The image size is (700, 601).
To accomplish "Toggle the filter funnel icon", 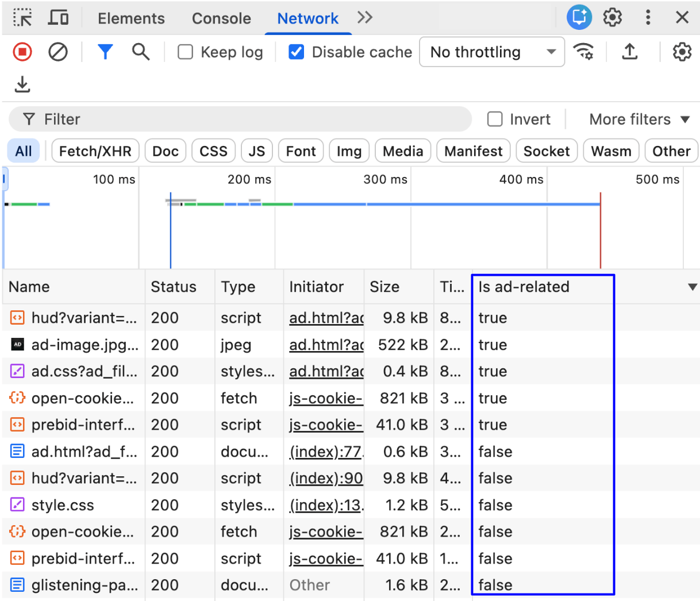I will (x=105, y=52).
